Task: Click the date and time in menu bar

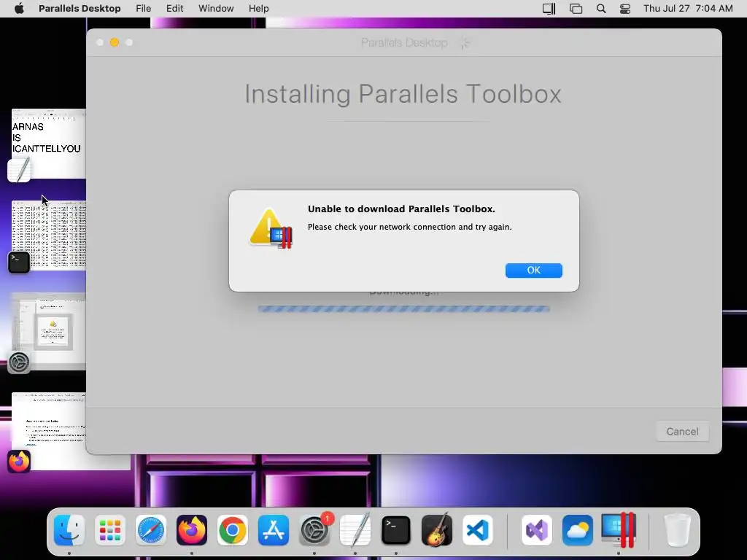Action: click(688, 8)
